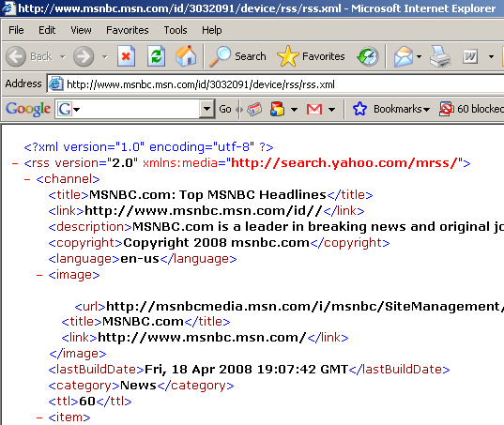Click the msnbcmedia.msn.com image url text
Image resolution: width=504 pixels, height=425 pixels.
(x=305, y=306)
